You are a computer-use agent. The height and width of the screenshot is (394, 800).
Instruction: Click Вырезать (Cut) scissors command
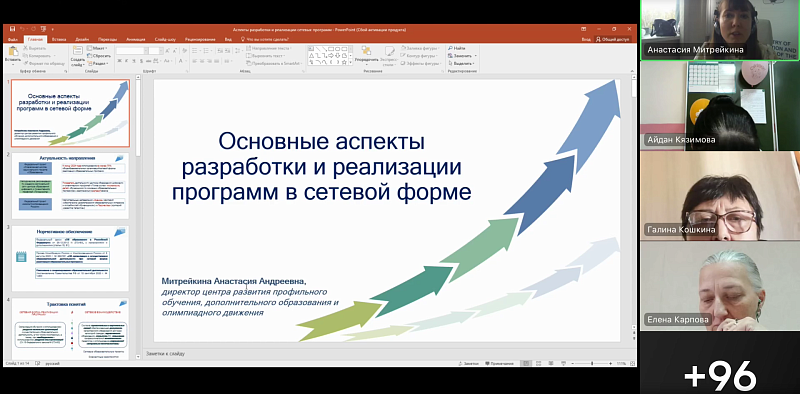(x=34, y=48)
